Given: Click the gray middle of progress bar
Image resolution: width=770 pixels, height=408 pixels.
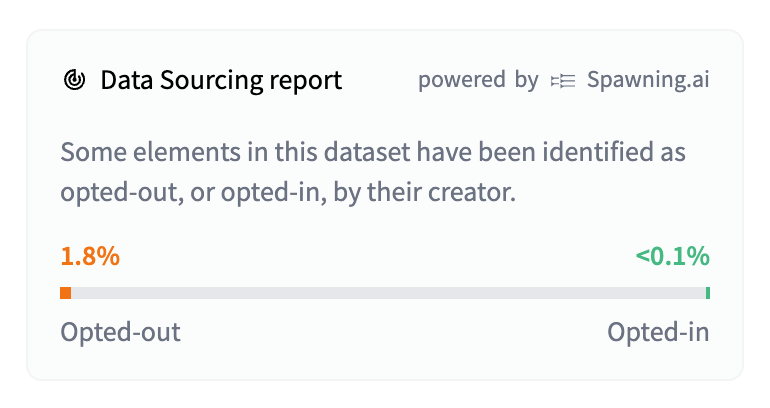Looking at the screenshot, I should click(385, 293).
